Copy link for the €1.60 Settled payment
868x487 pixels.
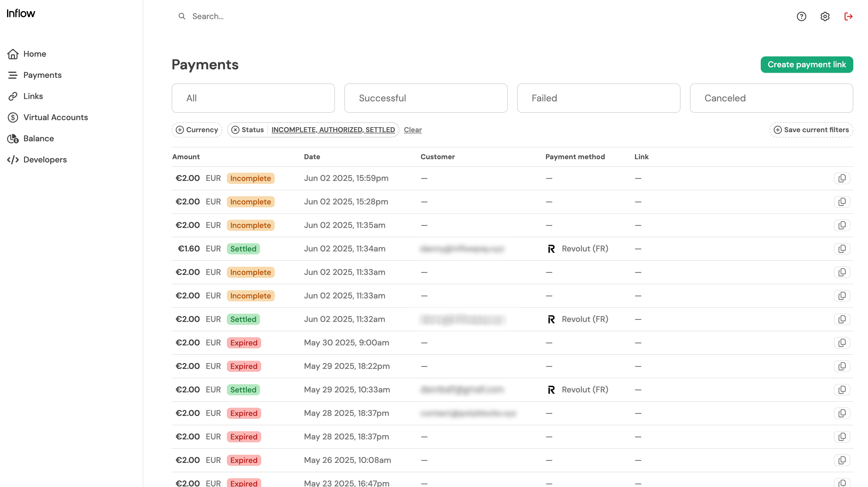point(842,248)
